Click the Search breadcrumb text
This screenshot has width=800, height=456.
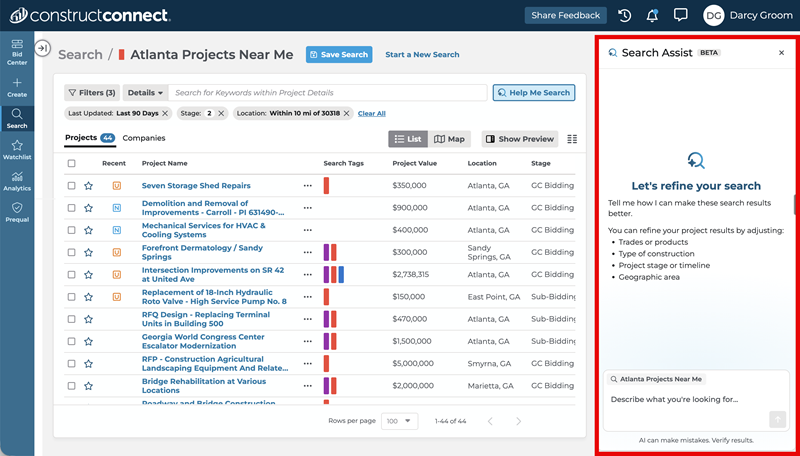click(80, 55)
